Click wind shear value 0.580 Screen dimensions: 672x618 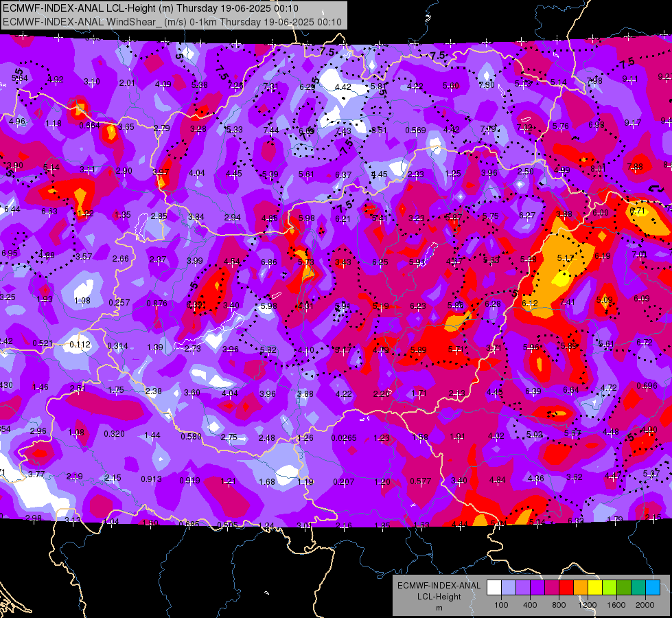[191, 436]
